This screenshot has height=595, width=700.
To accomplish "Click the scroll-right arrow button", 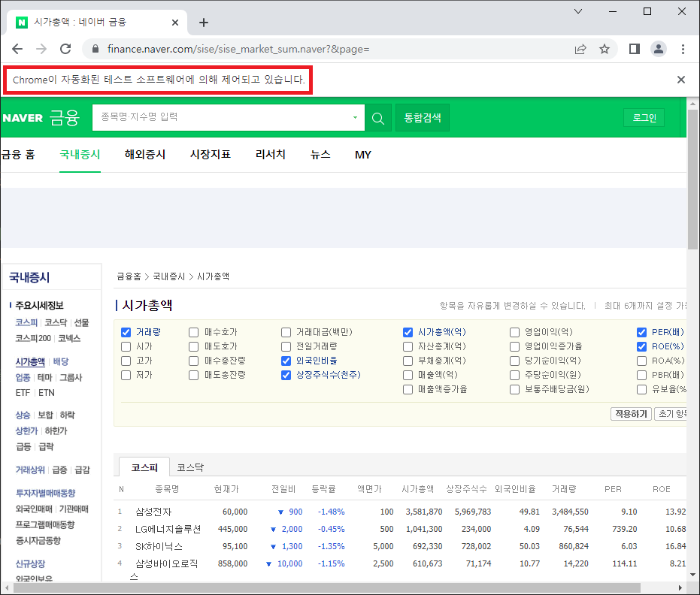I will coord(680,588).
